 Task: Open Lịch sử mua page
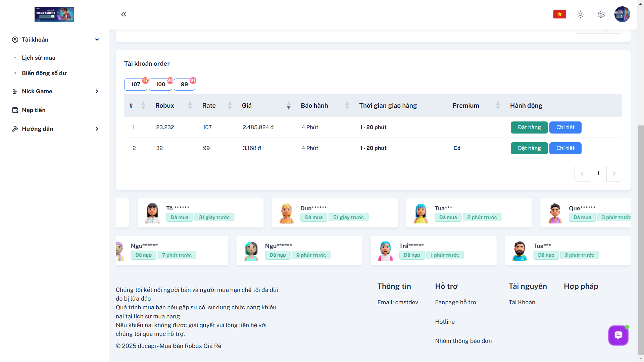pos(39,58)
